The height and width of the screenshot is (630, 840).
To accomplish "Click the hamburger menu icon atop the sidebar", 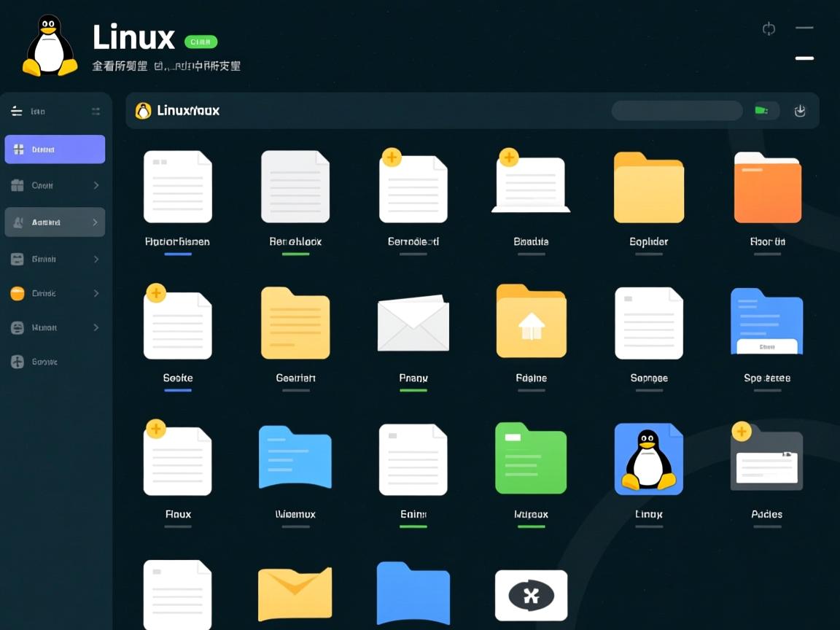I will (x=16, y=111).
